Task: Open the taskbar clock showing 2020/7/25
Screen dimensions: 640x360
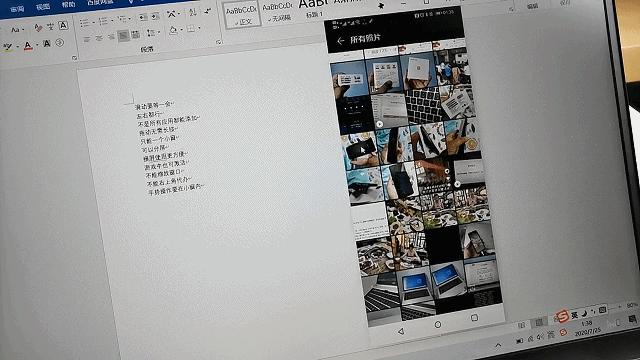Action: coord(587,328)
